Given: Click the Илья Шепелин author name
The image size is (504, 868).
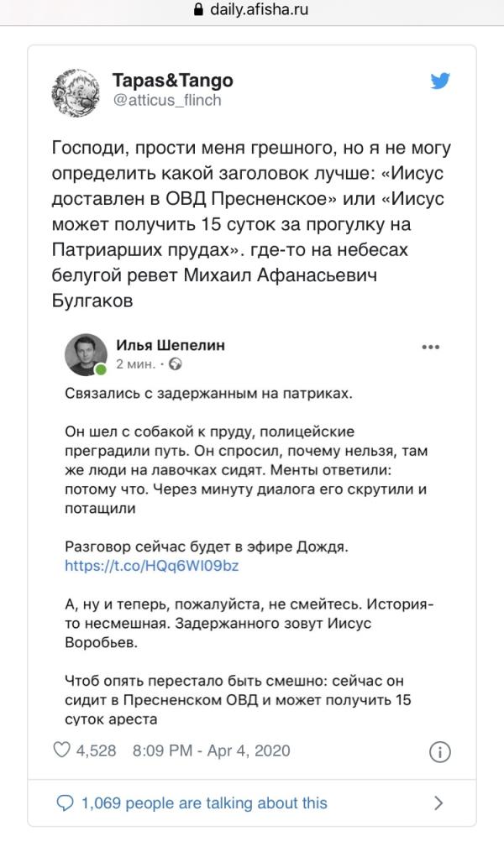Looking at the screenshot, I should (171, 346).
